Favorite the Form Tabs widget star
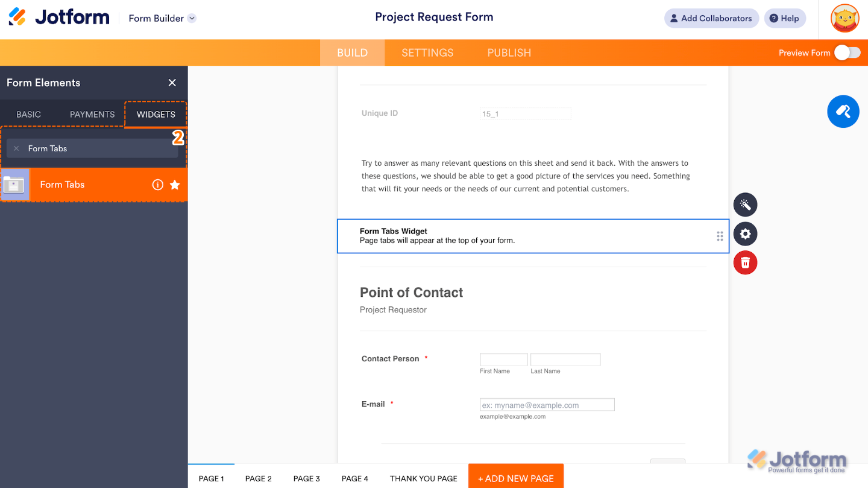Viewport: 868px width, 488px height. [175, 185]
